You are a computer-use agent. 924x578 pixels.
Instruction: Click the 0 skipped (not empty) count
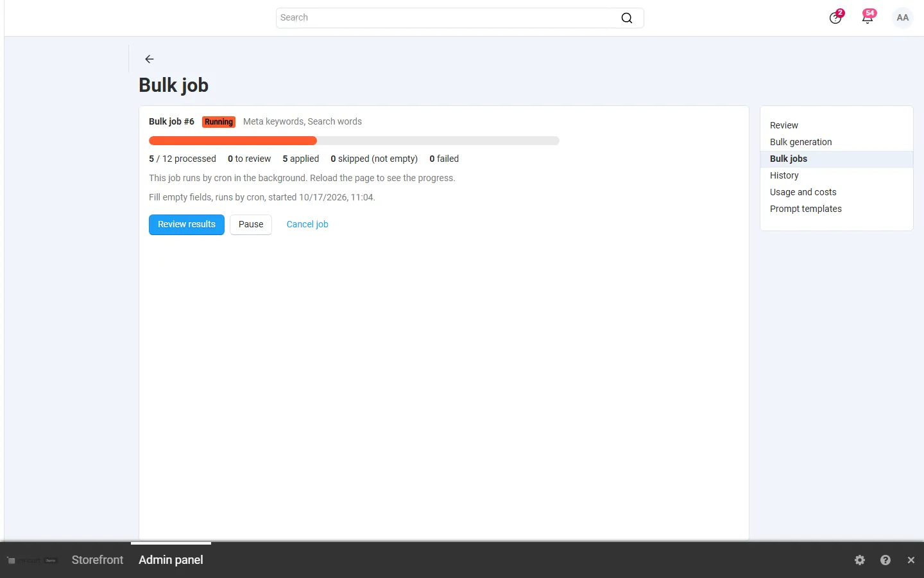pos(374,159)
